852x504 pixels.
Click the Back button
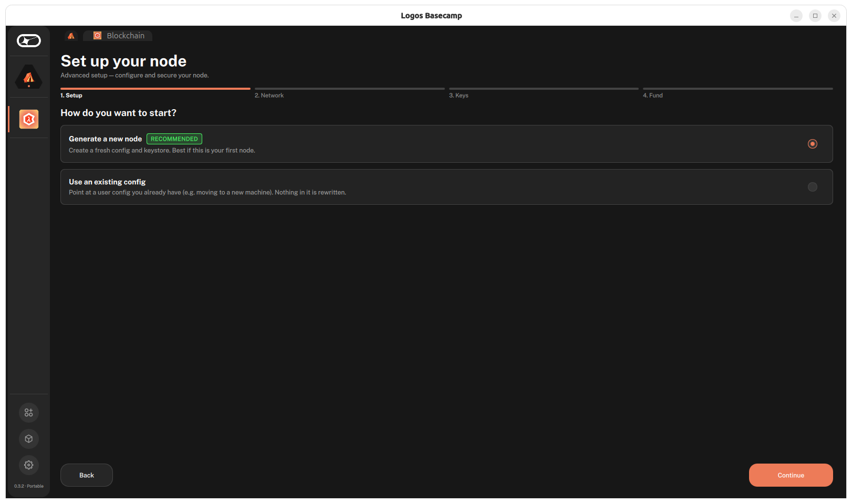[87, 475]
